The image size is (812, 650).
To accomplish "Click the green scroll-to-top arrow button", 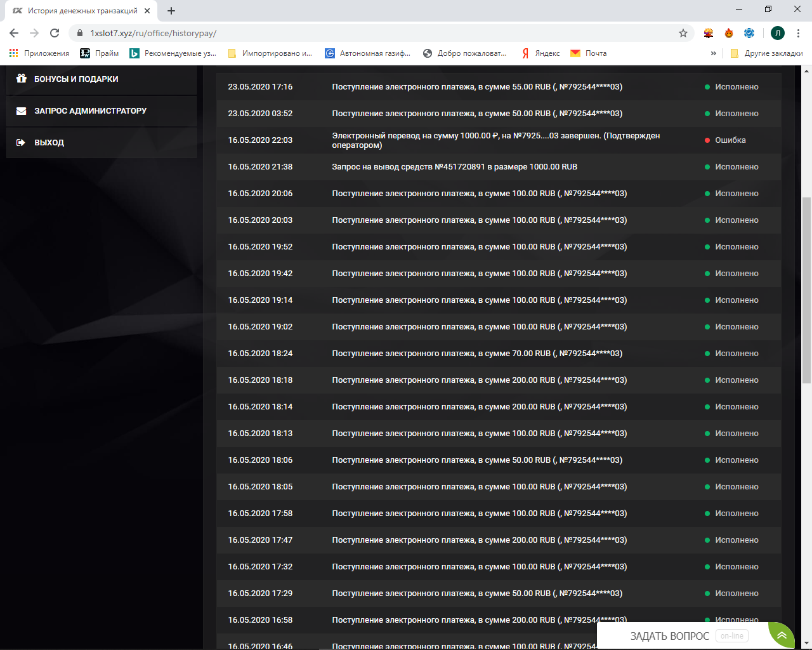I will (782, 635).
